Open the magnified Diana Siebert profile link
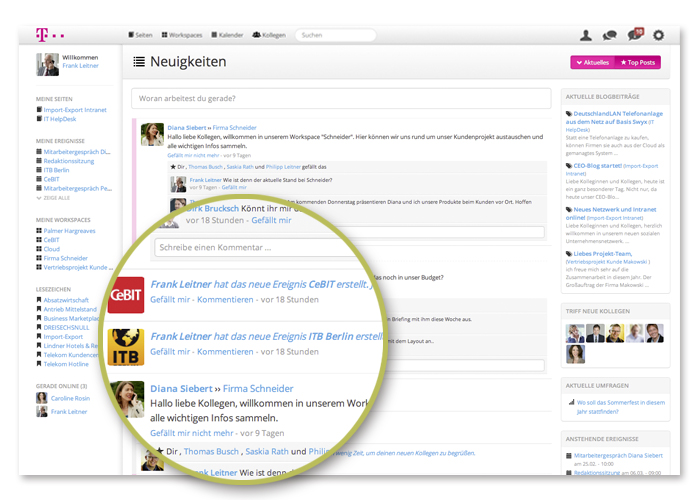 pyautogui.click(x=181, y=388)
